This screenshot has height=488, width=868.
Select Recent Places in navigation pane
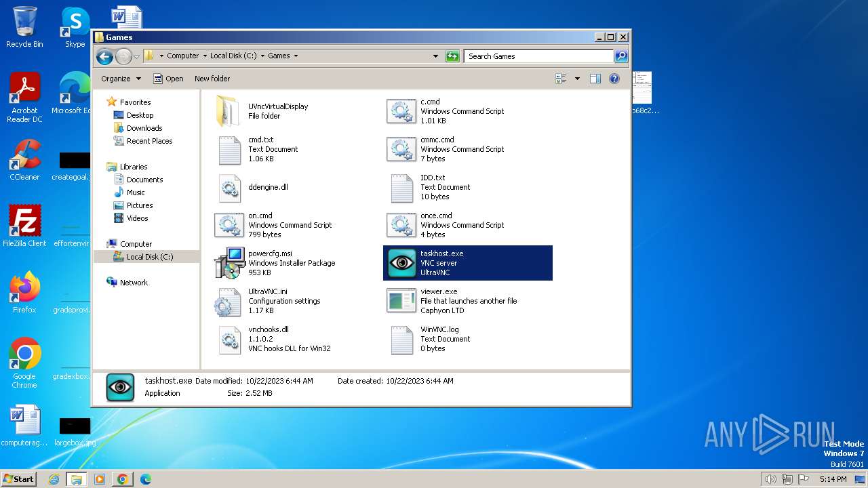[149, 141]
